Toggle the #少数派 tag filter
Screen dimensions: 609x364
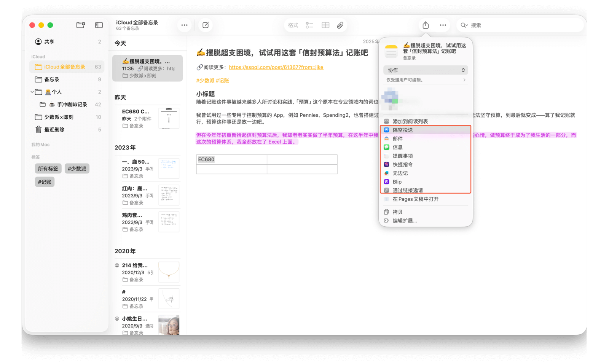[x=77, y=169]
